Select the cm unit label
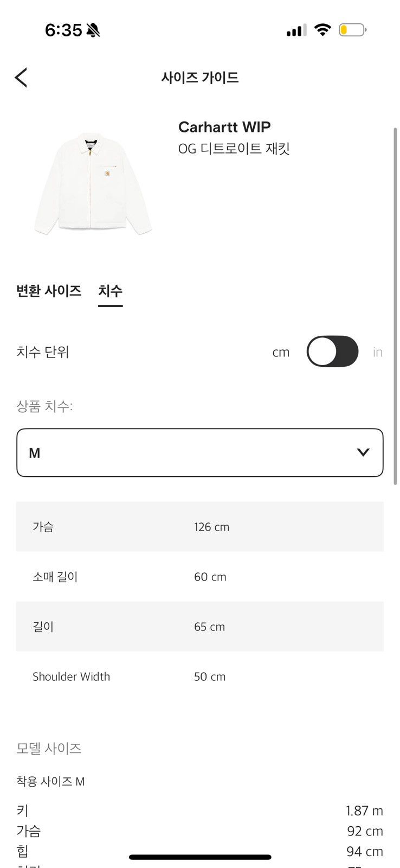 click(281, 352)
